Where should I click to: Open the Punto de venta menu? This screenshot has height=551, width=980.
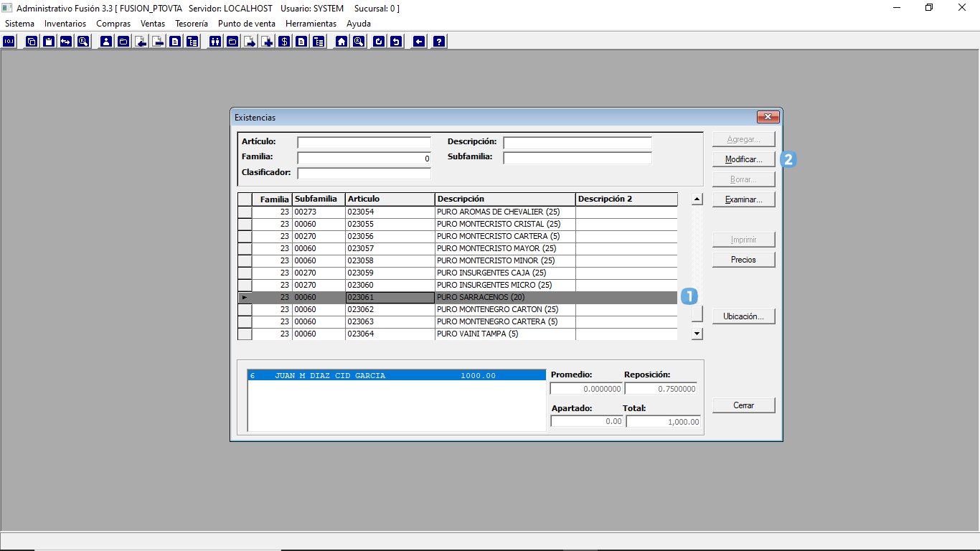(x=247, y=24)
